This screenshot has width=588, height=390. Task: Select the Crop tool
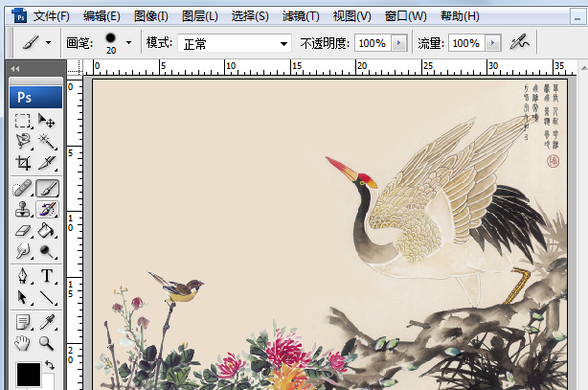click(23, 163)
